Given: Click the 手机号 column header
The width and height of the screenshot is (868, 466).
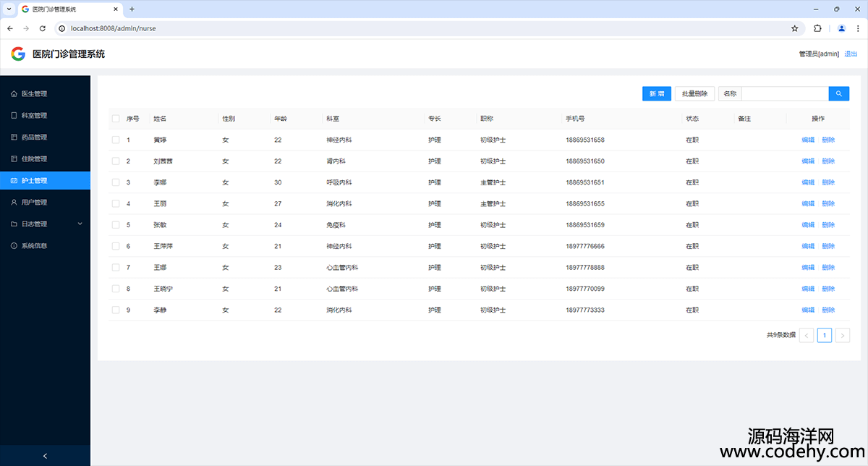Looking at the screenshot, I should point(575,119).
